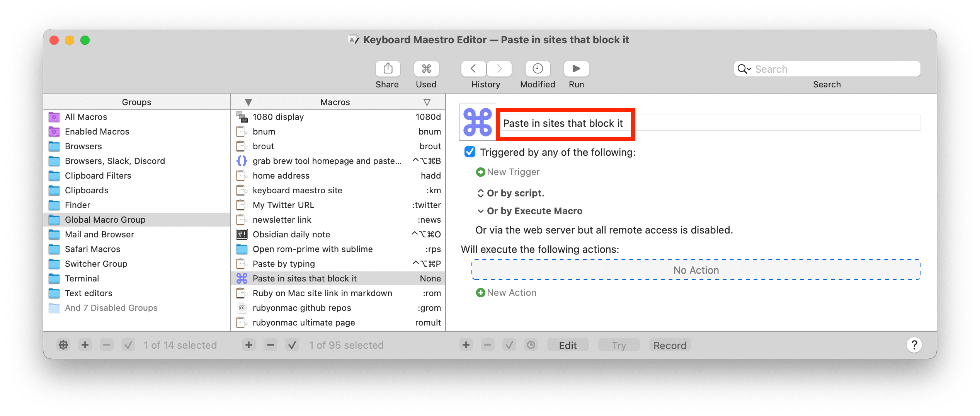This screenshot has width=980, height=416.
Task: Click the Groups column header
Action: (x=136, y=102)
